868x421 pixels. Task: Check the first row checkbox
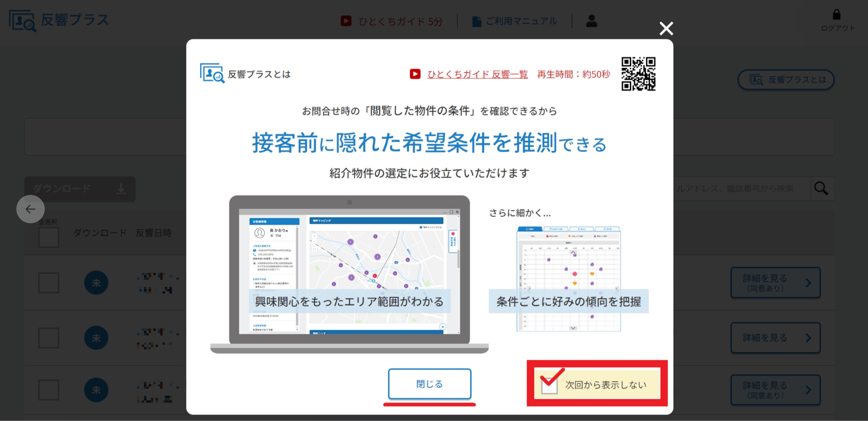tap(49, 283)
